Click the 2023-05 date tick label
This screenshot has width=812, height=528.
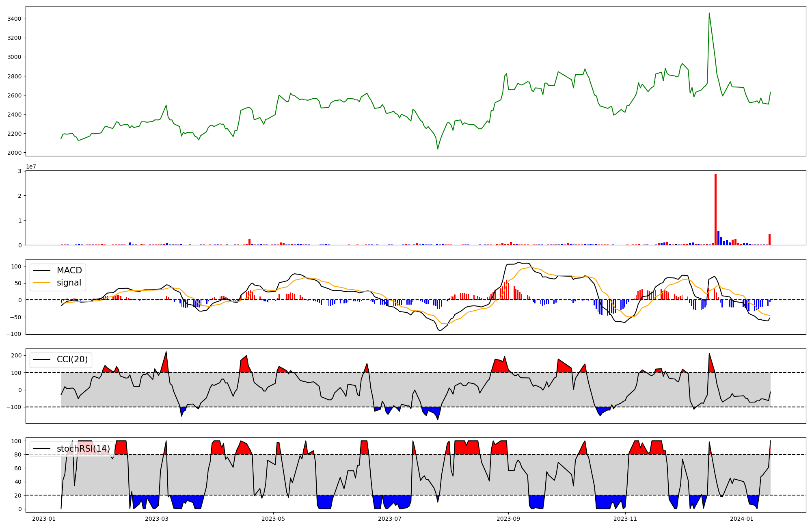[x=273, y=519]
